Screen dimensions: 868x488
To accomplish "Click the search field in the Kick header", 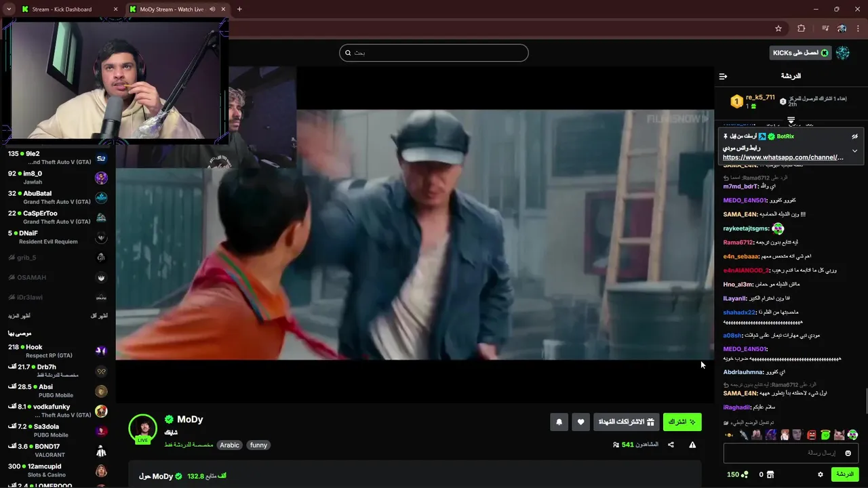I will tap(434, 52).
